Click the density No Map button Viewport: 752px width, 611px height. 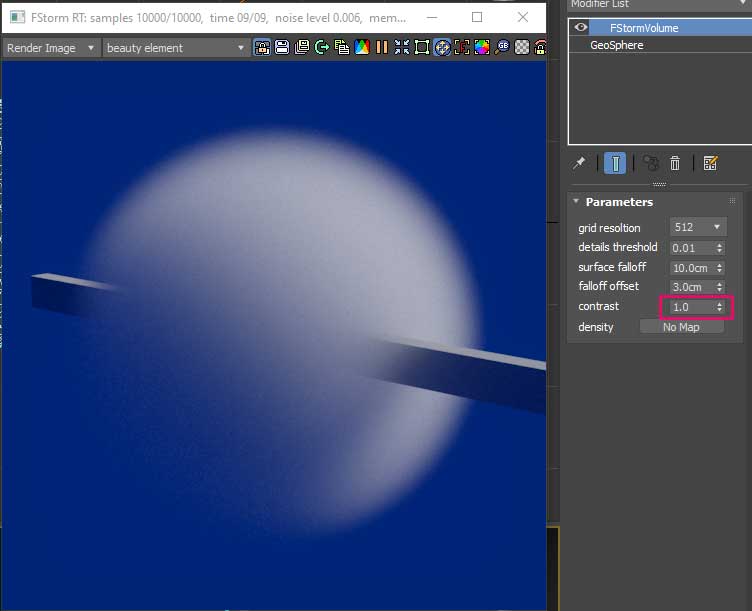coord(681,327)
